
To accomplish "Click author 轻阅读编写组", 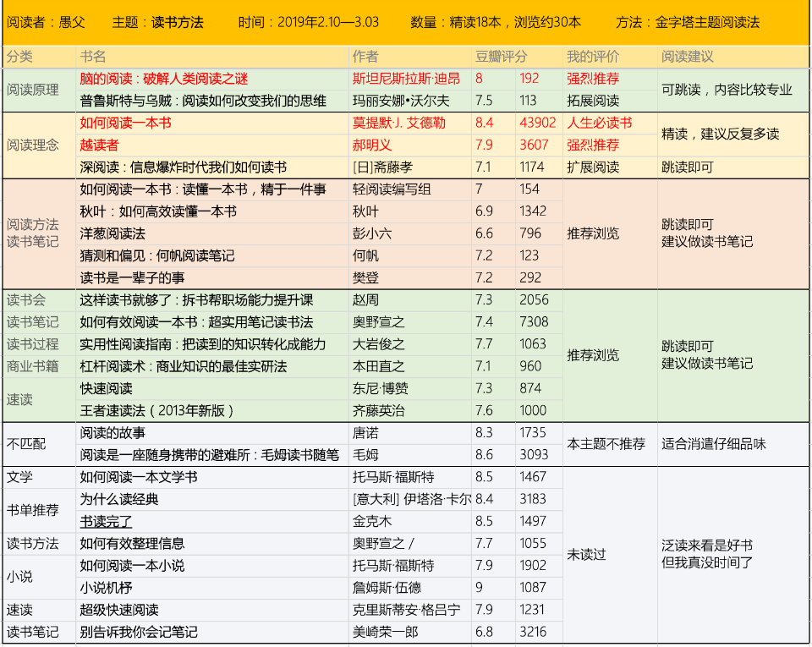I will tap(392, 189).
